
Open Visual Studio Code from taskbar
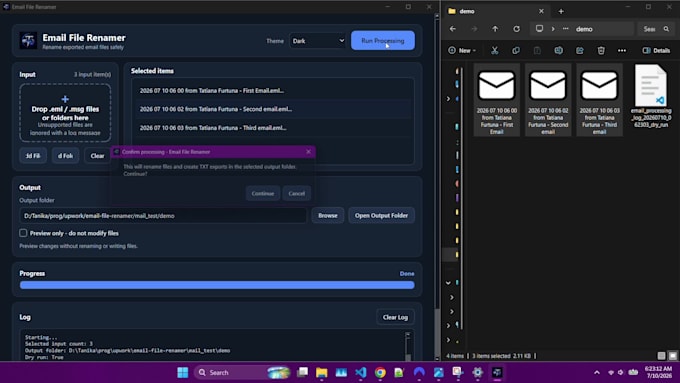point(361,372)
